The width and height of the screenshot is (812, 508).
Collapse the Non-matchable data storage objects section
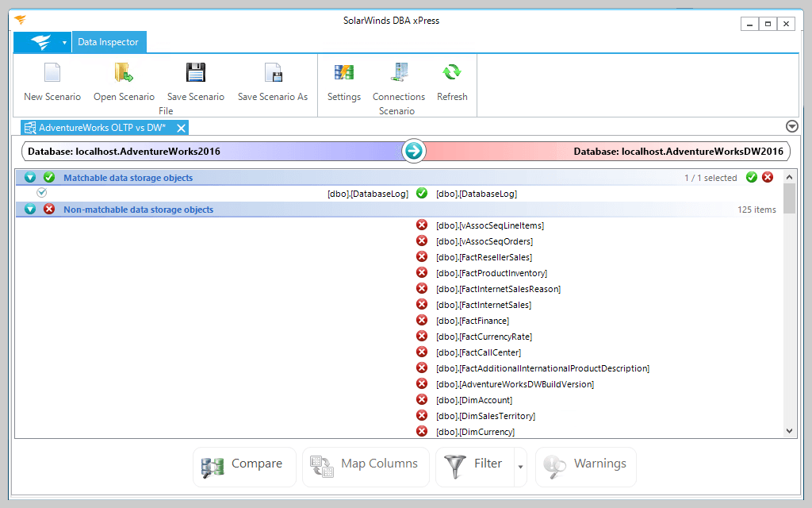(x=29, y=209)
